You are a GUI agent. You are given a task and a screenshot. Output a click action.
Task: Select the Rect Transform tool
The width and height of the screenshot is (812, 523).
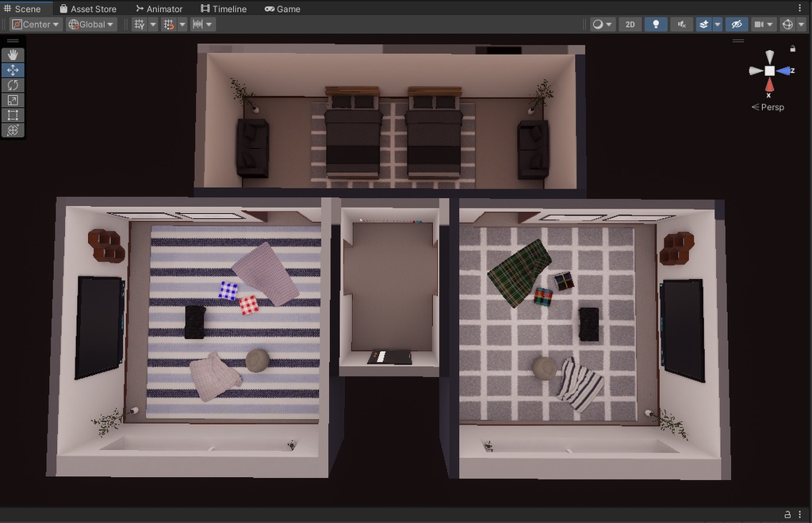tap(13, 115)
